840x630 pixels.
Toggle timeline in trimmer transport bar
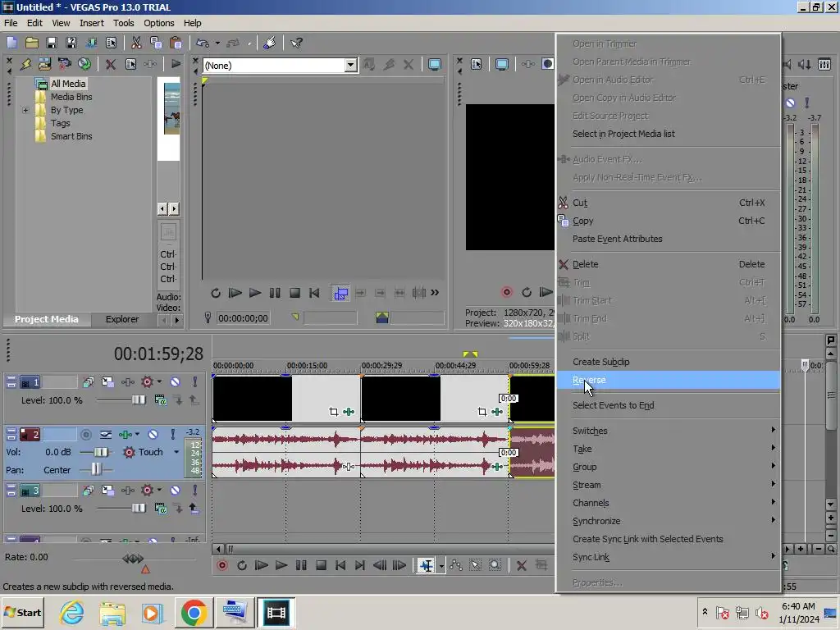coord(340,293)
